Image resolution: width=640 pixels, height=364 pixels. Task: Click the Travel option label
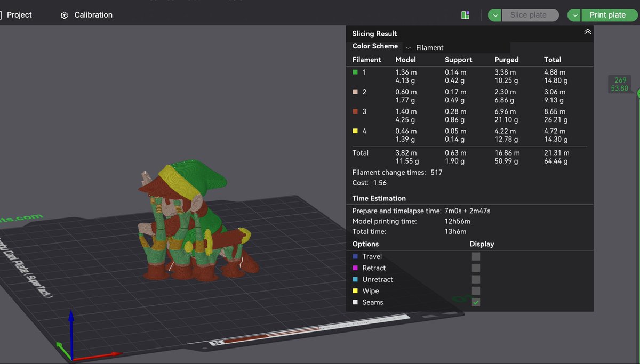tap(372, 256)
